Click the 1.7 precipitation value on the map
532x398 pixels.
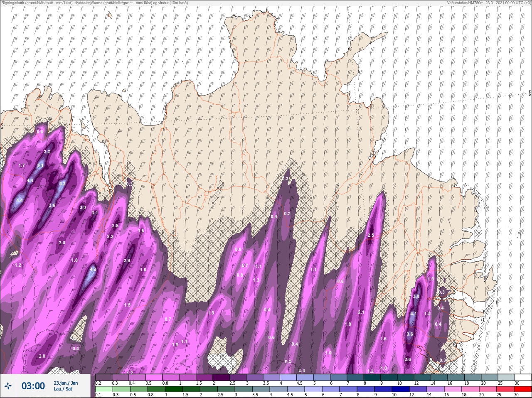click(22, 165)
